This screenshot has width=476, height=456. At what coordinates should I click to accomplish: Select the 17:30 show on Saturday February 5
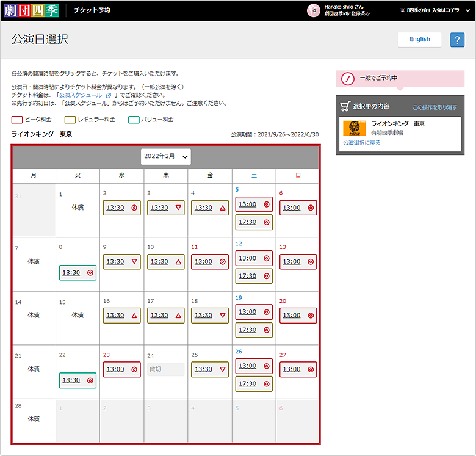[254, 222]
